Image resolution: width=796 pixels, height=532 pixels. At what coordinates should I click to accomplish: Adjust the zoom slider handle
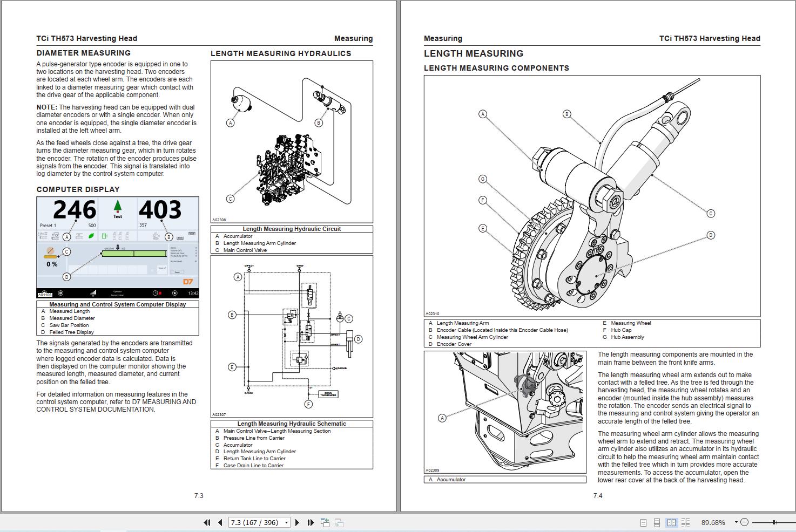coord(774,522)
